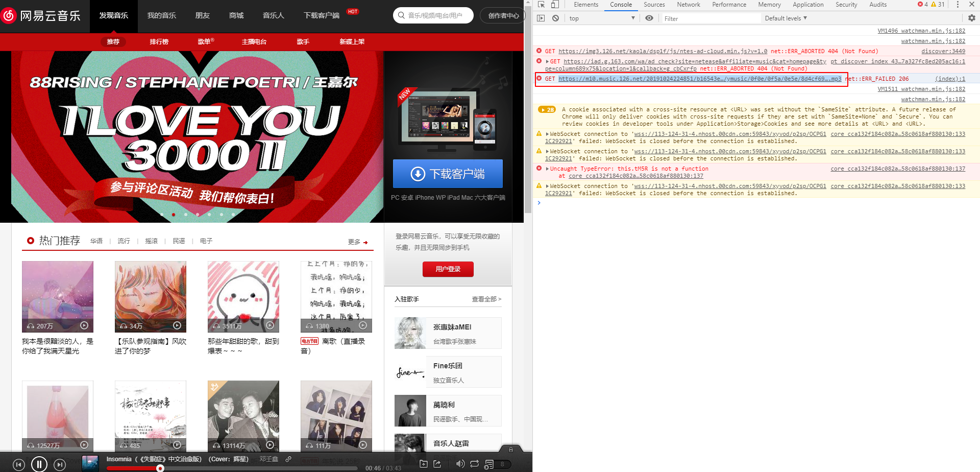Open the discover:3449 source link
The image size is (980, 472).
pos(943,52)
